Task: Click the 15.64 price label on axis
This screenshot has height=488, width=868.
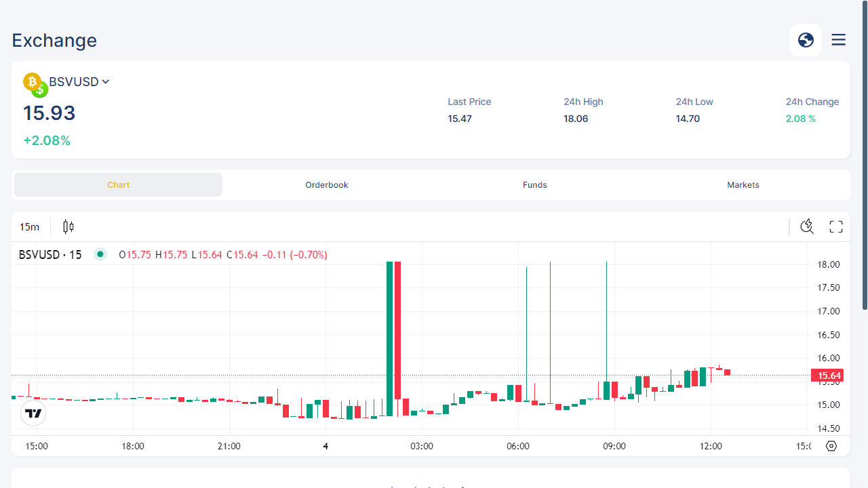Action: coord(827,375)
